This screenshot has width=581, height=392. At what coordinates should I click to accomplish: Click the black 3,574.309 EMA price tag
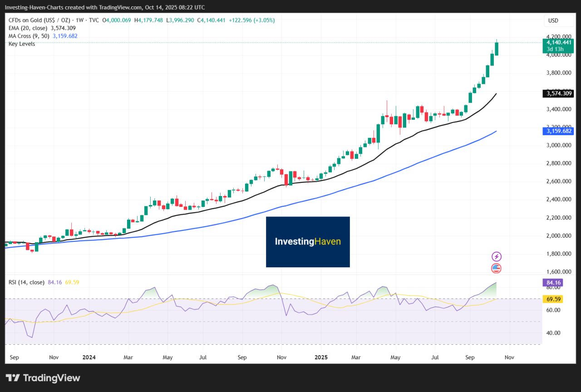[558, 94]
